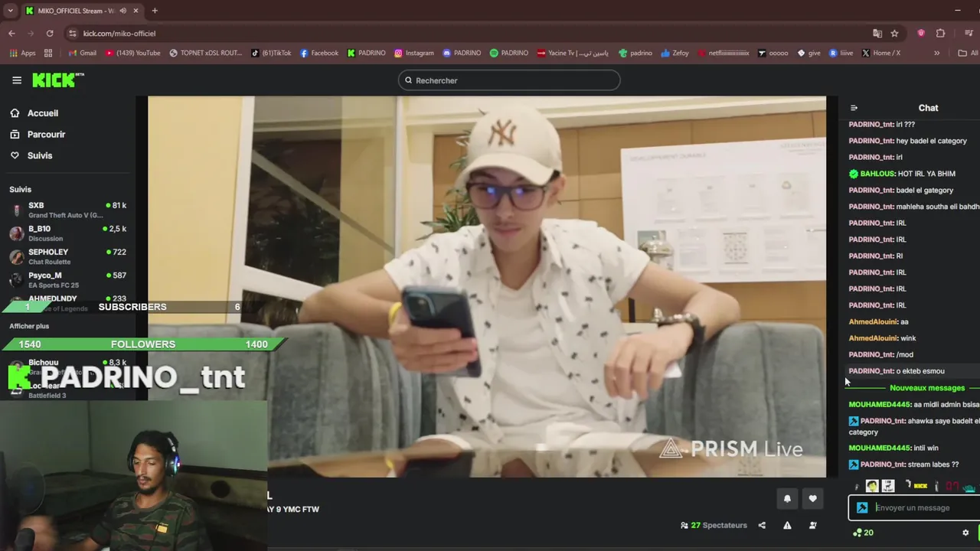Open TikTok bookmark

click(x=270, y=53)
